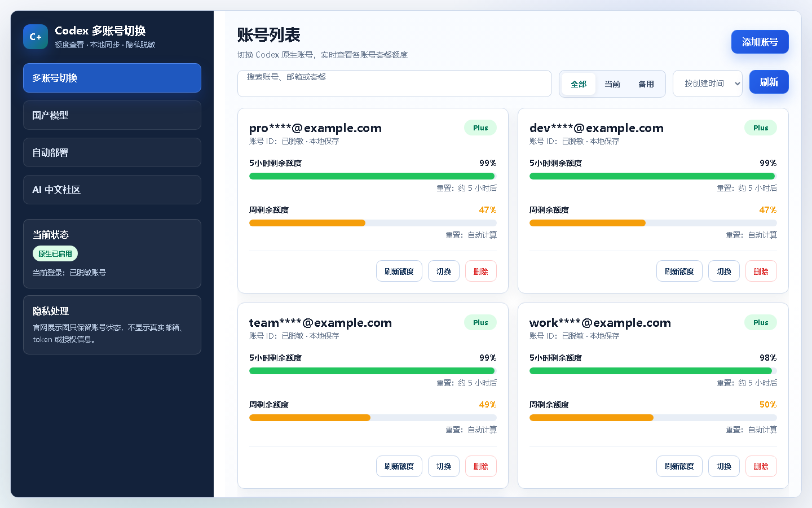Click the 当前登录: 已脱敏账号 text
Image resolution: width=812 pixels, height=508 pixels.
click(x=69, y=273)
